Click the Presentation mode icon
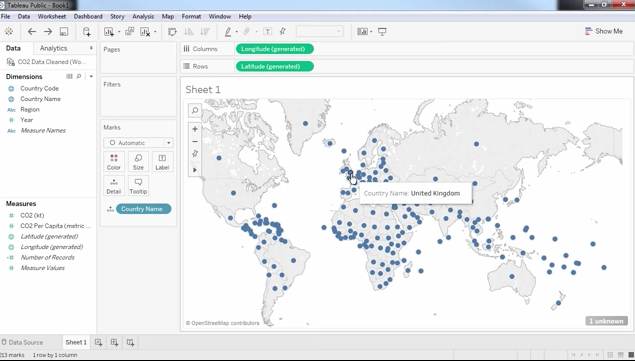Image resolution: width=635 pixels, height=361 pixels. coord(382,32)
